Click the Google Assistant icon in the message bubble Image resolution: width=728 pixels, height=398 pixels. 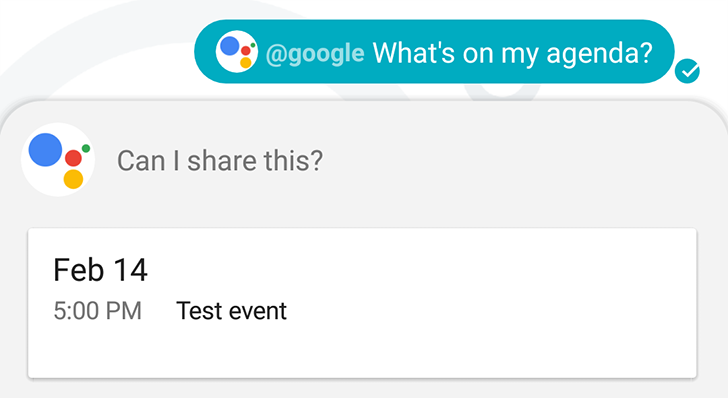[x=237, y=52]
